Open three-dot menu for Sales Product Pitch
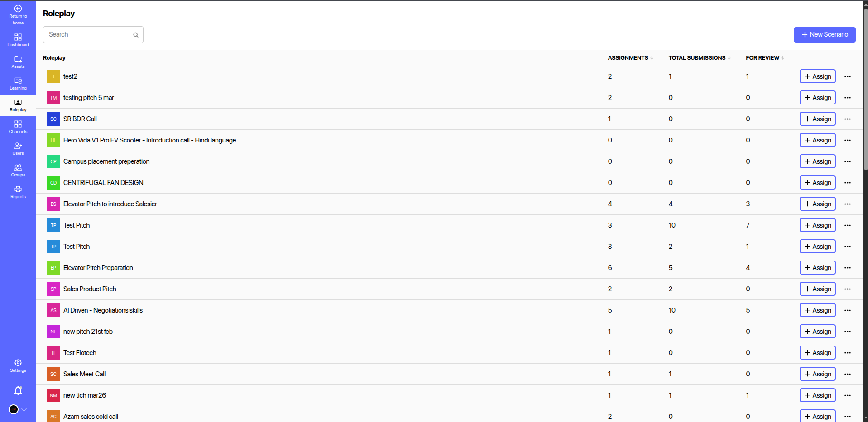The height and width of the screenshot is (422, 868). [848, 289]
